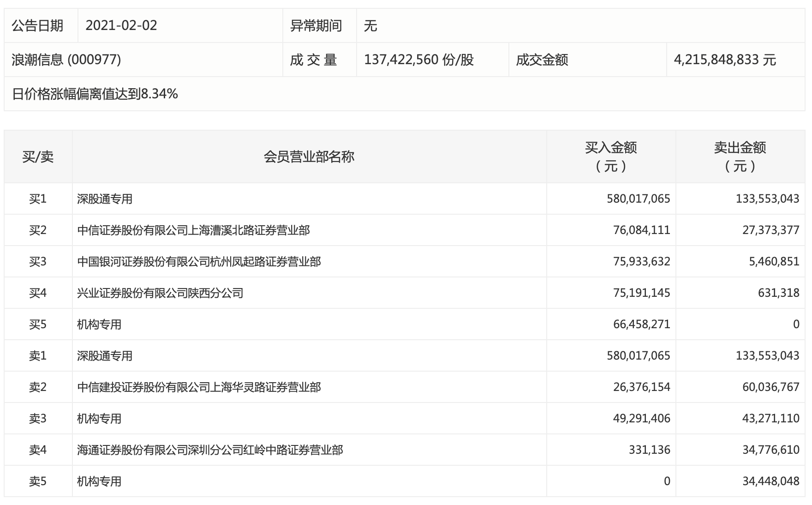Image resolution: width=812 pixels, height=505 pixels.
Task: Click buy amount 580,017,065 in 卖1 row
Action: (x=639, y=355)
